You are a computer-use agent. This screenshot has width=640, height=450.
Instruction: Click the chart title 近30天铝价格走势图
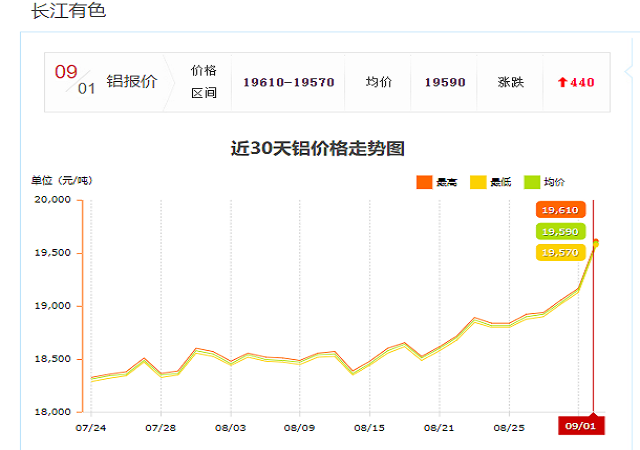click(318, 149)
